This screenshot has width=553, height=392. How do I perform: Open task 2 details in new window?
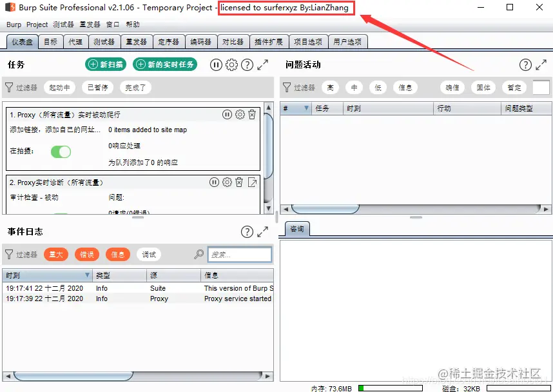[x=252, y=182]
